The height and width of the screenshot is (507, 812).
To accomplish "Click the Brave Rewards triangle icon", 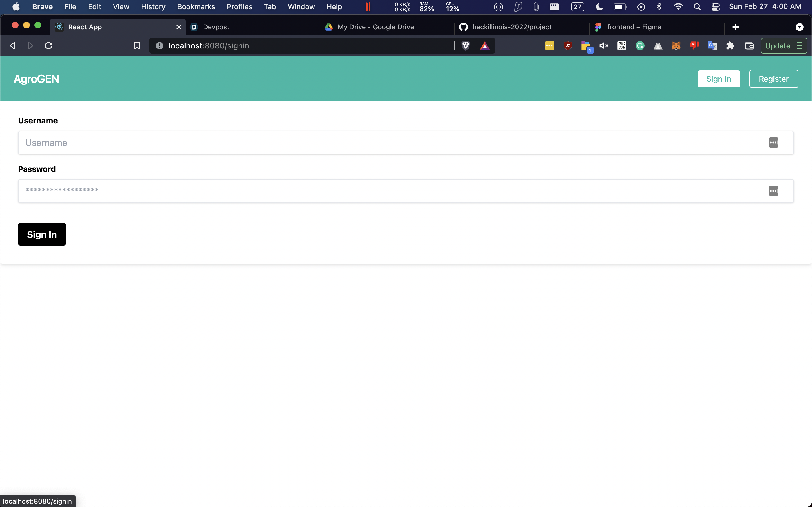I will pyautogui.click(x=484, y=46).
